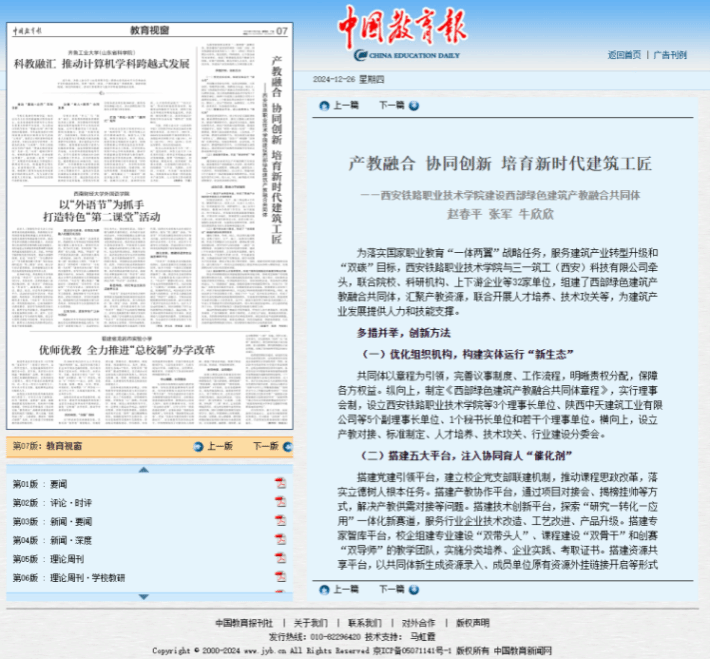710x659 pixels.
Task: Click CHINA EDUCATION DAILY text logo
Action: pos(414,55)
